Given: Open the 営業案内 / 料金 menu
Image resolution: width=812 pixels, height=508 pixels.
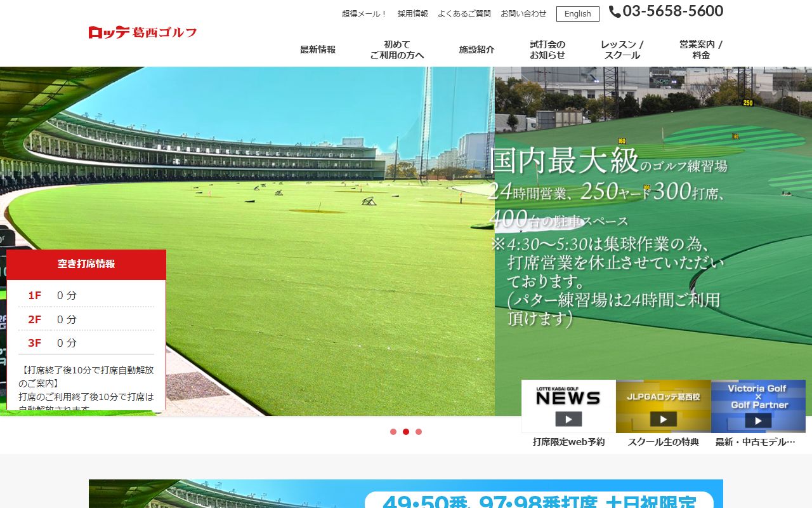Looking at the screenshot, I should point(701,50).
